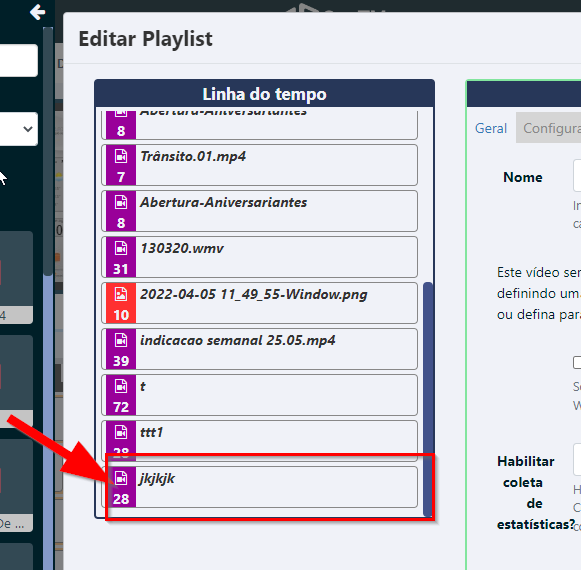This screenshot has width=581, height=570.
Task: Click the Habilitar coleta de estatísticas field
Action: pos(577,460)
